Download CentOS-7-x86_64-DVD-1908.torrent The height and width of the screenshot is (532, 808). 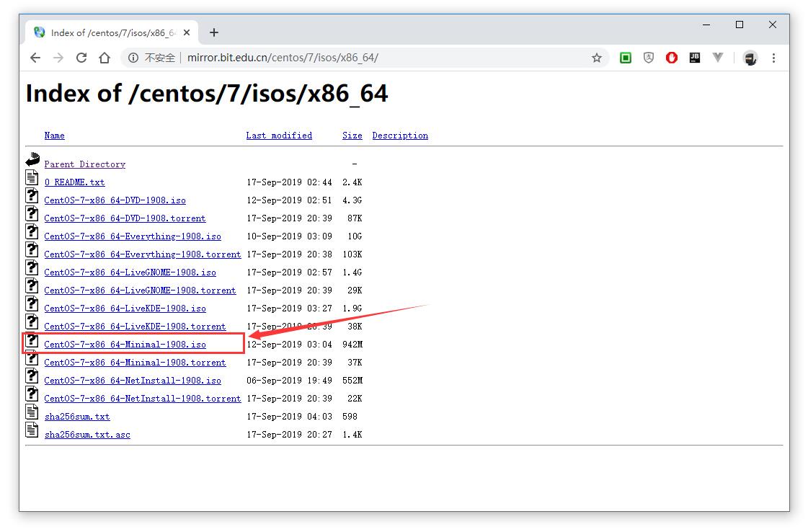[x=125, y=218]
